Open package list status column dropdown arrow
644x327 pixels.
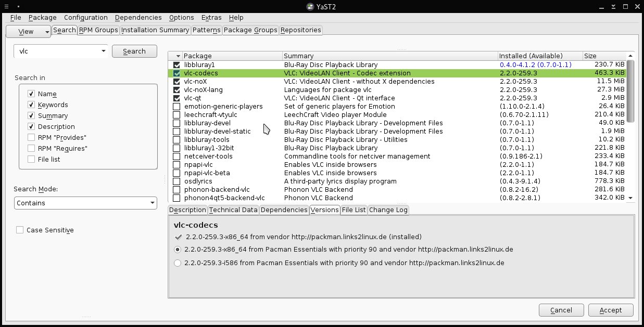tap(179, 56)
